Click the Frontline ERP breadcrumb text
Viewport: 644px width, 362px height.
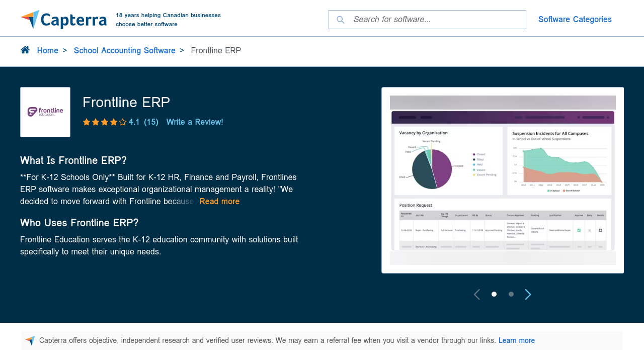click(x=216, y=51)
